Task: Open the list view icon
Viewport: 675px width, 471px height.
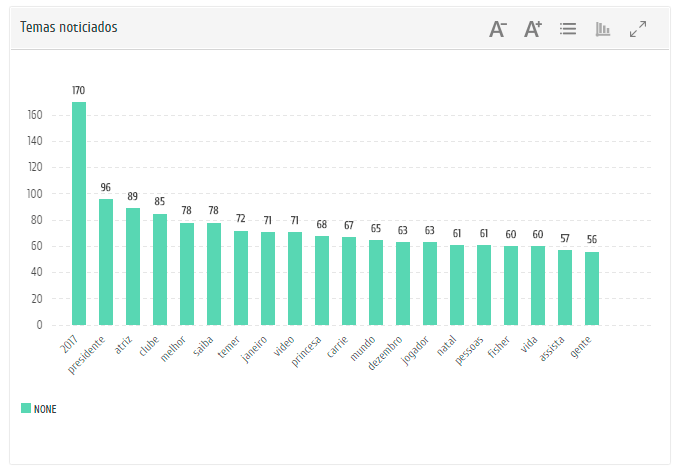Action: [x=568, y=29]
